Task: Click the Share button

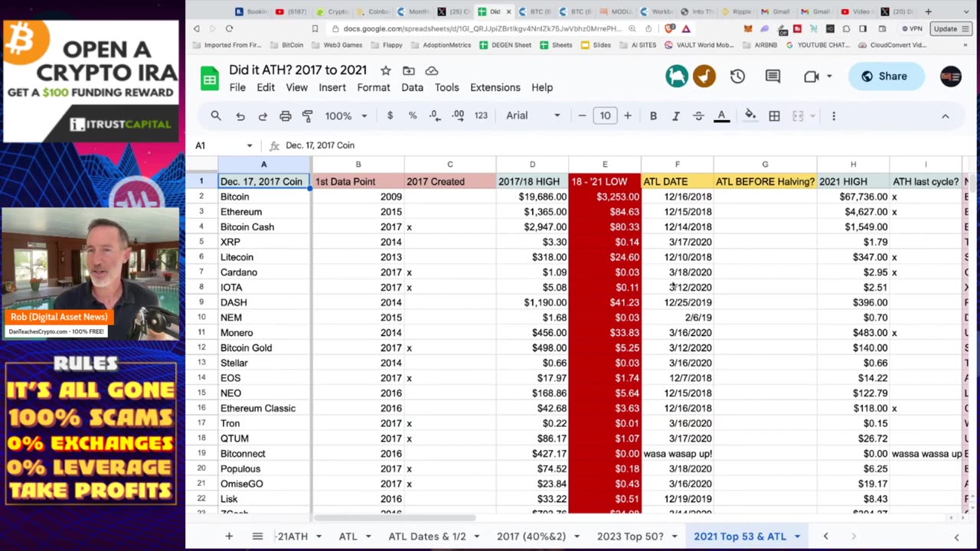Action: pyautogui.click(x=885, y=77)
